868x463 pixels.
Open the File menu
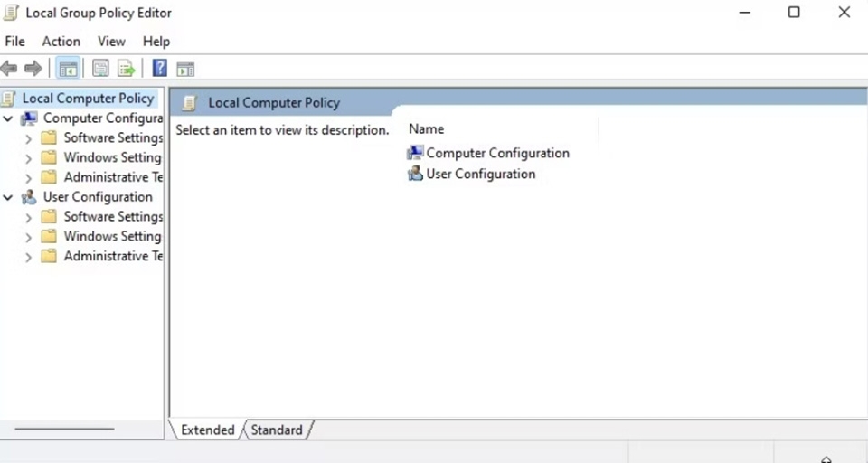point(15,42)
